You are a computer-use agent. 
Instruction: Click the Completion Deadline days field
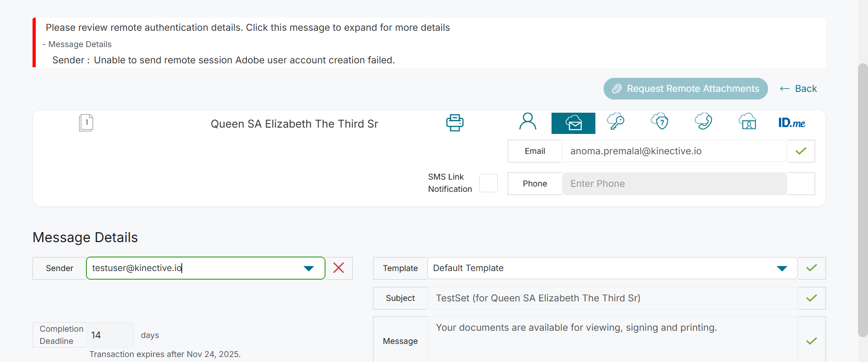click(x=110, y=335)
